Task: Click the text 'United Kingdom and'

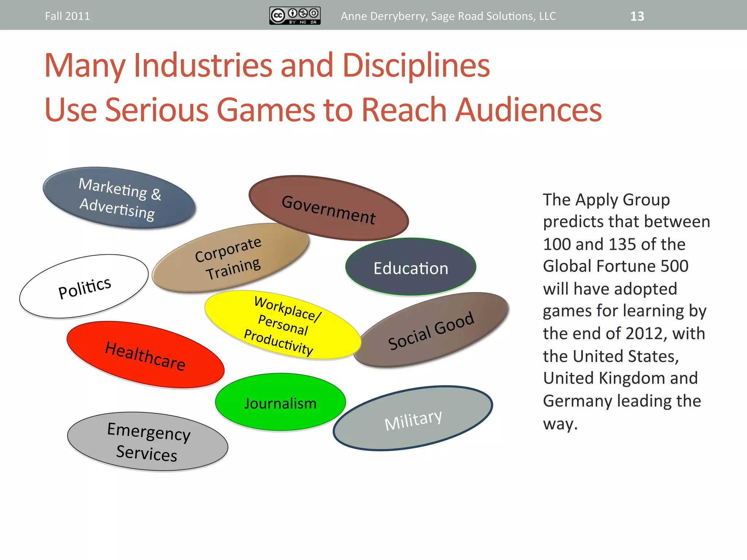Action: [620, 378]
